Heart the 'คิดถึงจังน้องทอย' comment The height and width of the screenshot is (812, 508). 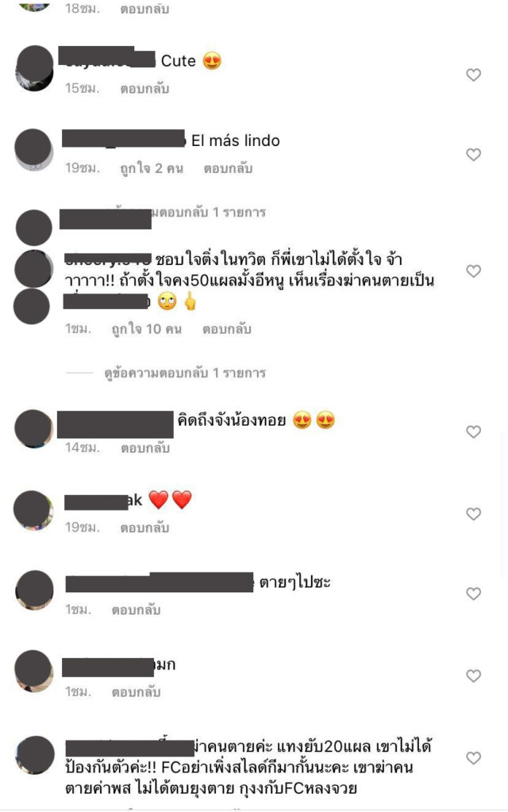[473, 431]
